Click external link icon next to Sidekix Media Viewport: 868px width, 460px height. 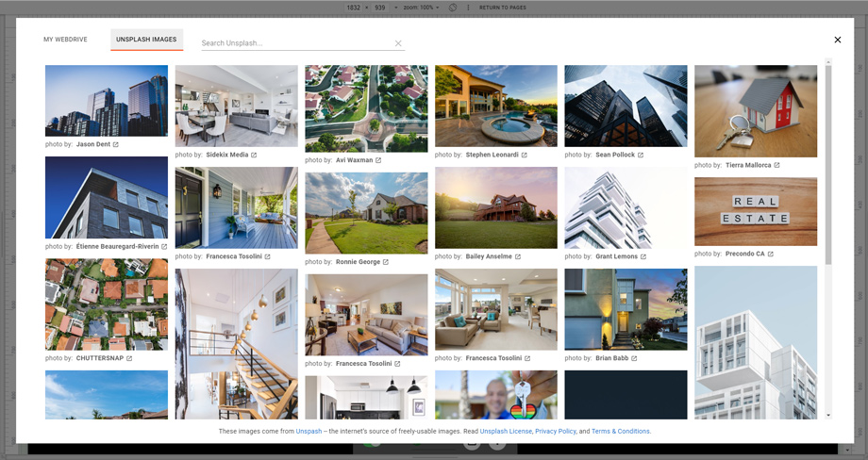(254, 155)
